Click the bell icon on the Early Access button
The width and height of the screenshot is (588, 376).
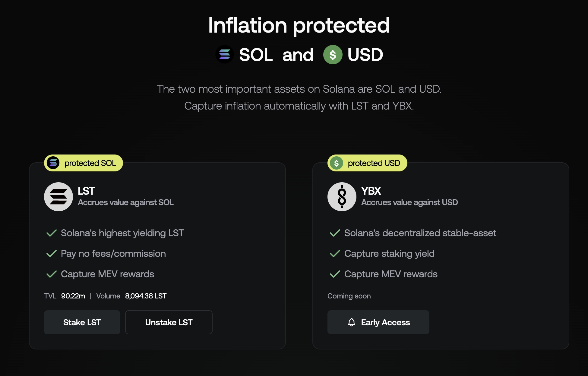click(x=352, y=322)
